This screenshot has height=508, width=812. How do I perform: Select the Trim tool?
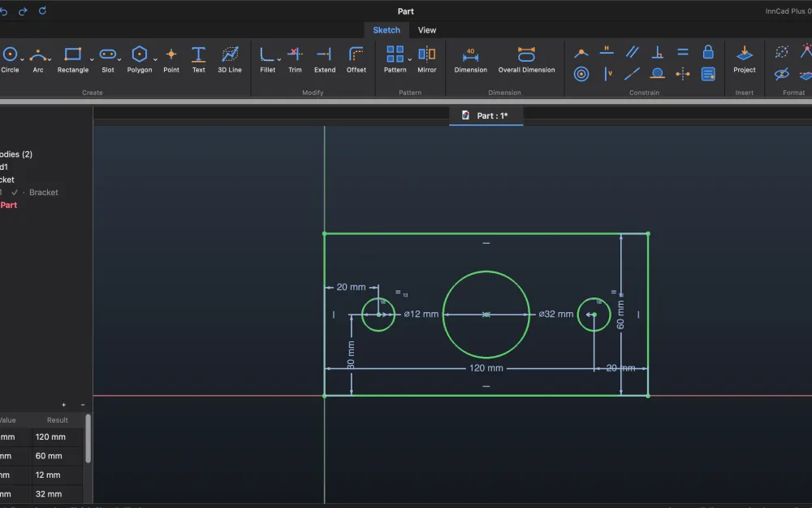[295, 59]
